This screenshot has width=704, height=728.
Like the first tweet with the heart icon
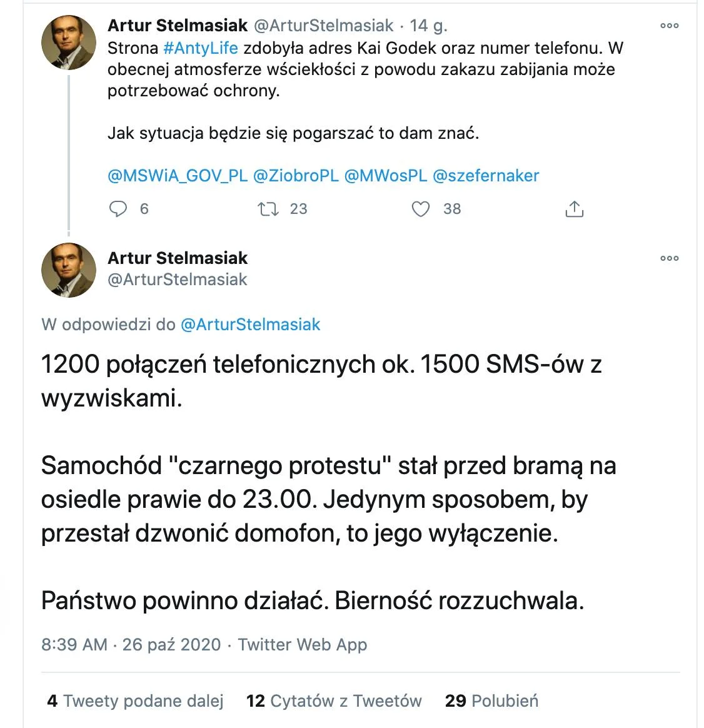point(421,209)
